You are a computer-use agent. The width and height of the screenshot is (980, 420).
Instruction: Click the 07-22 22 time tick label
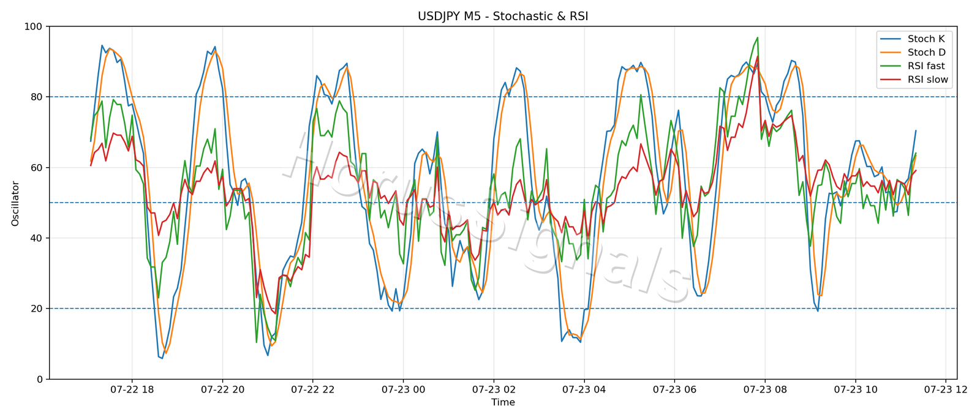pos(313,389)
